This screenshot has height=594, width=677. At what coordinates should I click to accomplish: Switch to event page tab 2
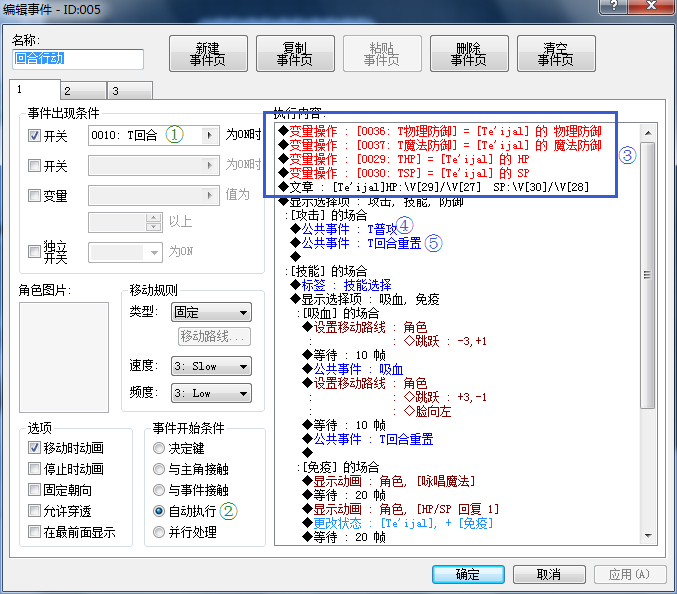tap(83, 91)
